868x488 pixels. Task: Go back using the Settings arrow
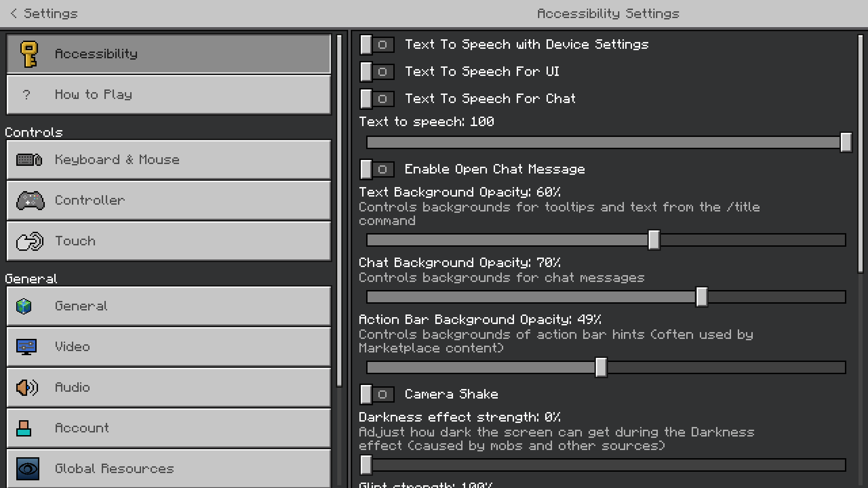pos(14,14)
